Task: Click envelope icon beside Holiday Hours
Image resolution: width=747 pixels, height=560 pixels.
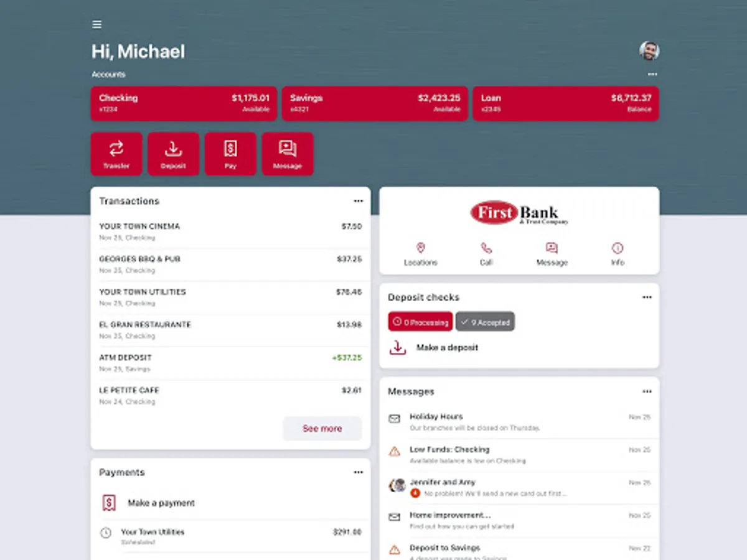Action: coord(394,419)
